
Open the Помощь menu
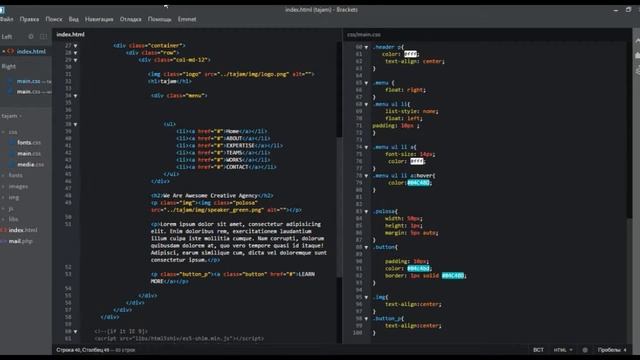coord(160,19)
